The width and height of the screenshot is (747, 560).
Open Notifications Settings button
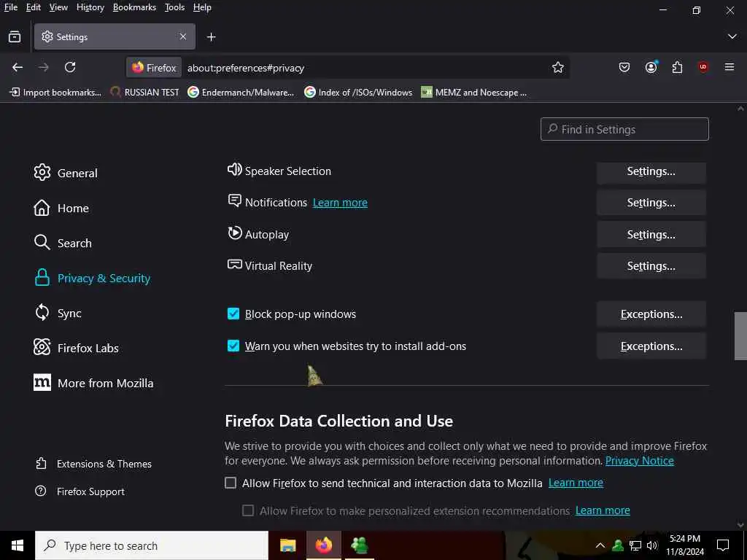pyautogui.click(x=651, y=203)
